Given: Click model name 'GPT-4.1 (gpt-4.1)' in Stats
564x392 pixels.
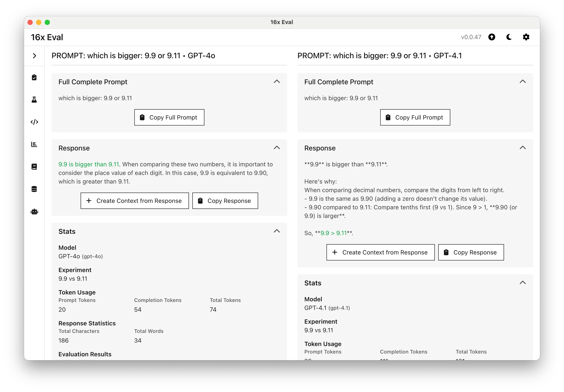Looking at the screenshot, I should (x=327, y=308).
